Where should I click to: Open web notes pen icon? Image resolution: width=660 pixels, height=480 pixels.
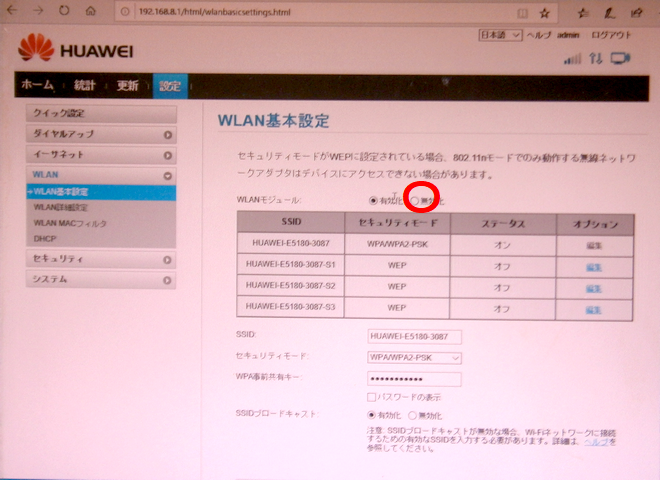click(609, 13)
